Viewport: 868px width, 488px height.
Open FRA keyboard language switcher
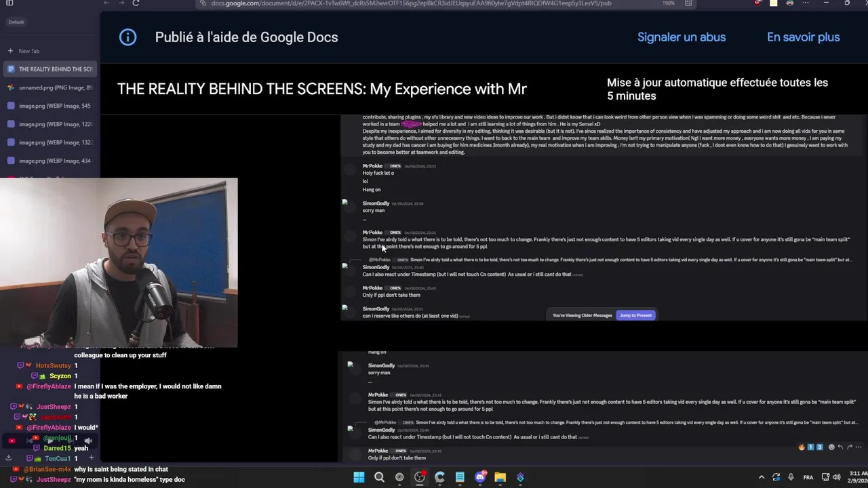tap(808, 477)
